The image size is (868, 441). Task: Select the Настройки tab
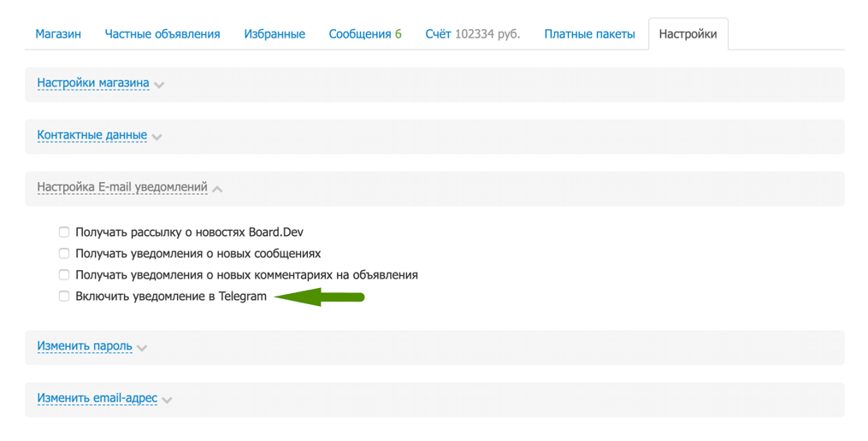(x=688, y=33)
